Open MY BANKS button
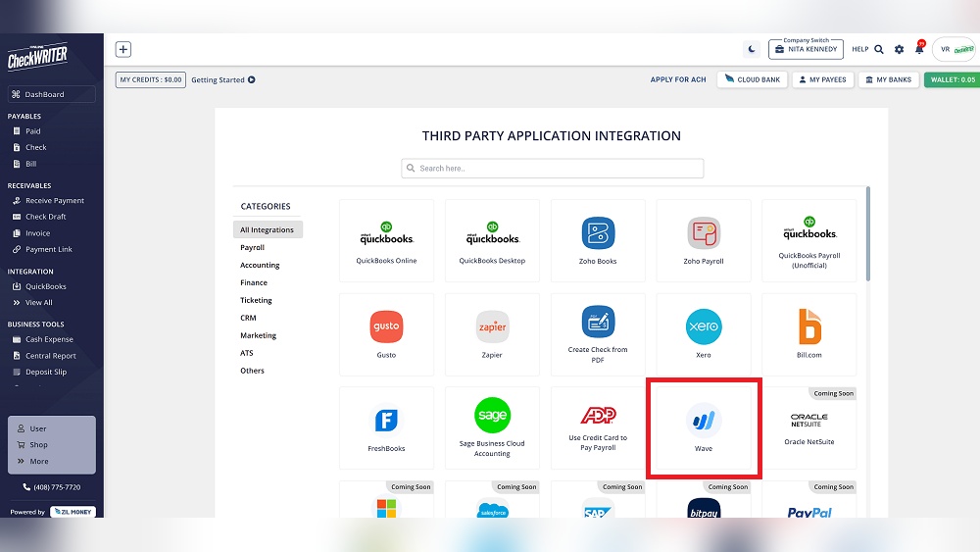The width and height of the screenshot is (980, 552). click(x=889, y=80)
